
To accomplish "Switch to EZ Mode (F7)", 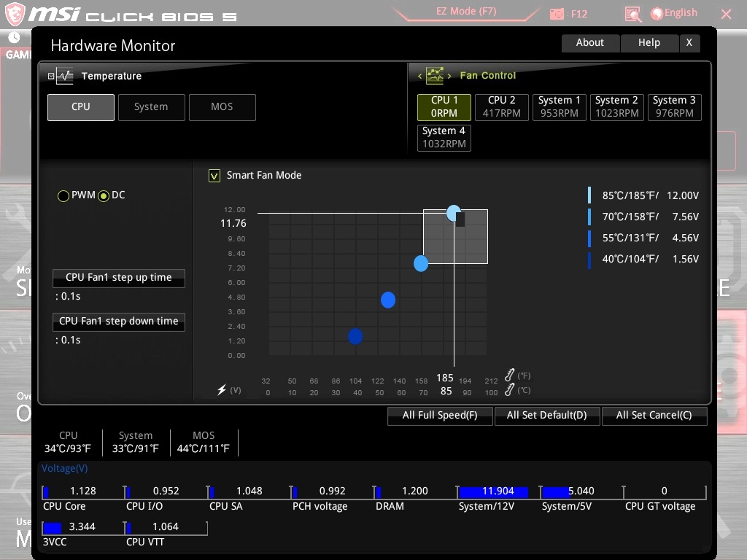I will [x=466, y=12].
